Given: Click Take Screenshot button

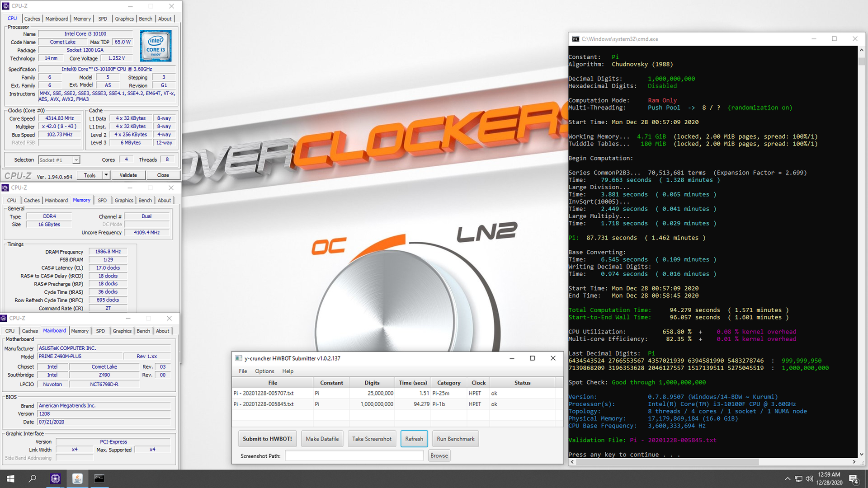Looking at the screenshot, I should tap(372, 439).
